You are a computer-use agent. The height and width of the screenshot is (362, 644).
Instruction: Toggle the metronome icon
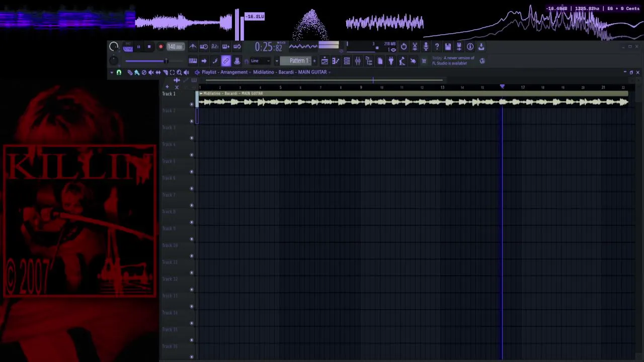(x=193, y=47)
